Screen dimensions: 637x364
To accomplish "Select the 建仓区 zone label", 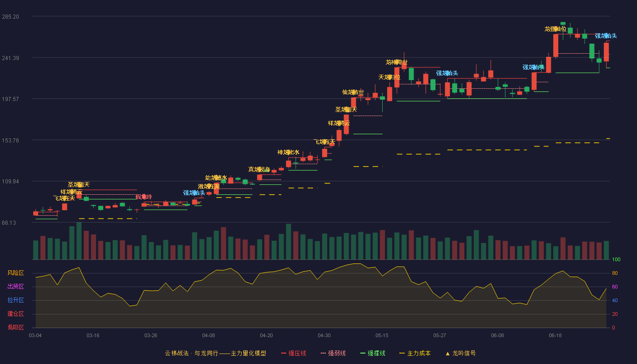I will click(16, 314).
